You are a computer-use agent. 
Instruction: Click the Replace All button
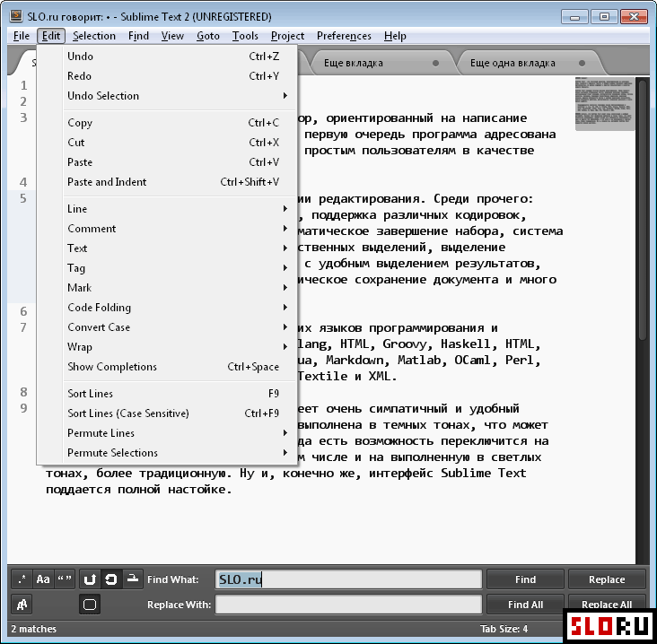tap(607, 605)
